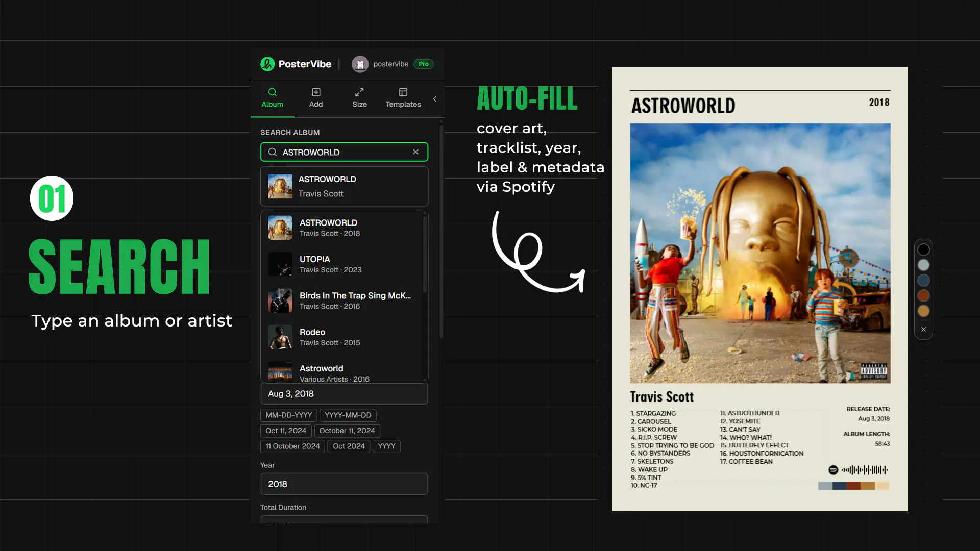
Task: Click the results list scrollbar
Action: point(425,254)
